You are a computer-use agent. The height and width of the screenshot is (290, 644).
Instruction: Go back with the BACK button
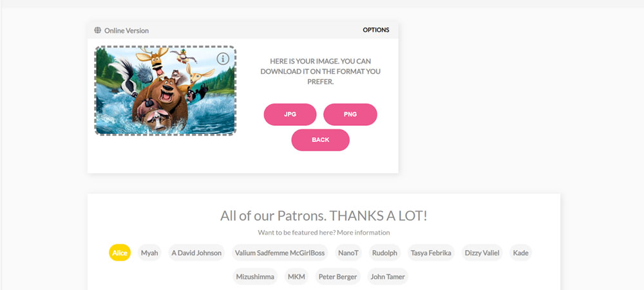tap(320, 140)
